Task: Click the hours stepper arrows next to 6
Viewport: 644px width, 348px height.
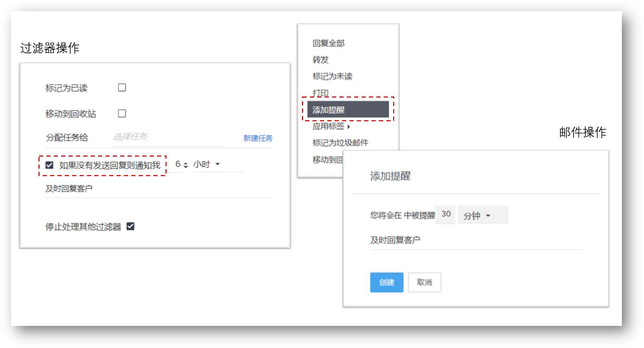Action: click(x=186, y=165)
